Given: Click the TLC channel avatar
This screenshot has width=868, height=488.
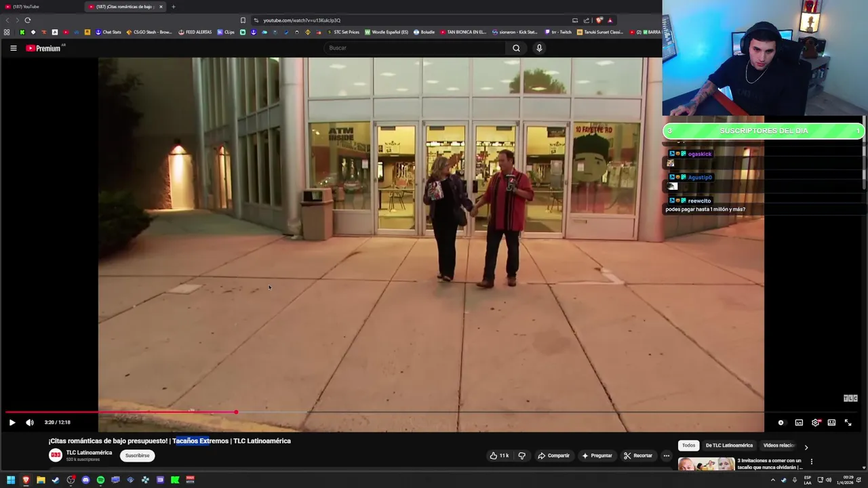Looking at the screenshot, I should pos(56,455).
